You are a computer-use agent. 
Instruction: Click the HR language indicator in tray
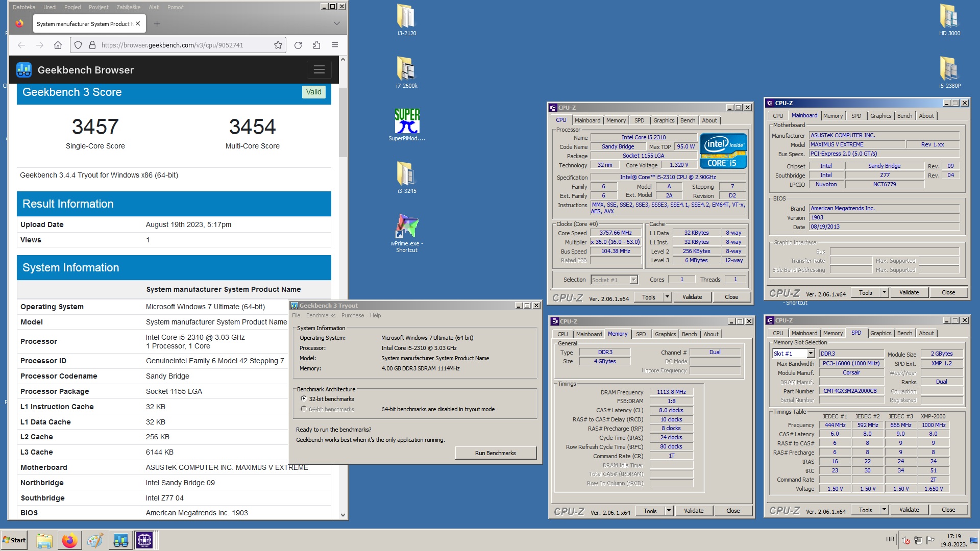(890, 539)
